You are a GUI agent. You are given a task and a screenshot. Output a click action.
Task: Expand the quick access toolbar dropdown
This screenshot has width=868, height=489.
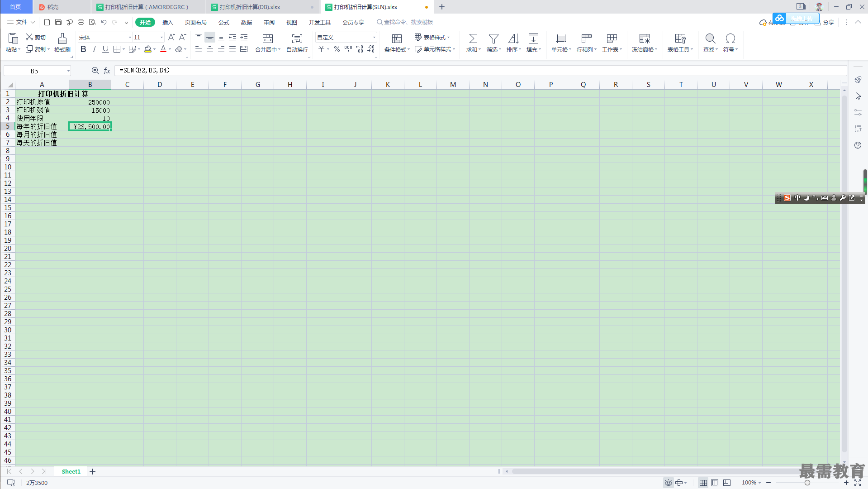126,22
